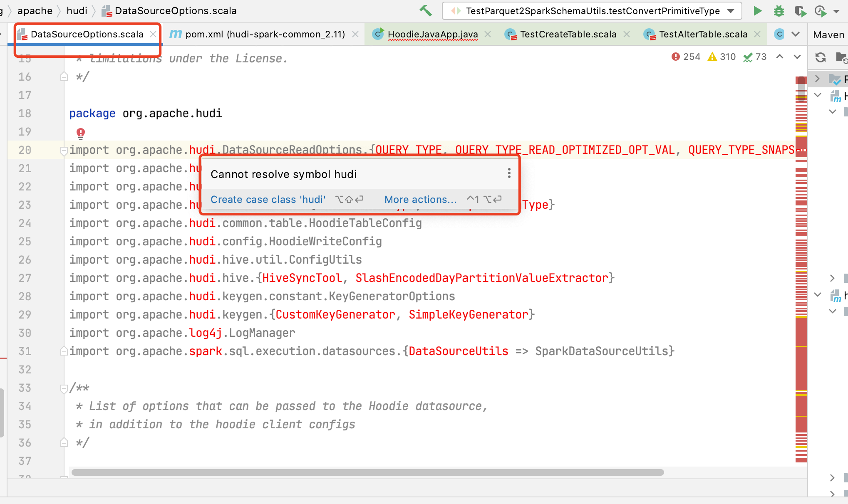This screenshot has height=504, width=848.
Task: Run with coverage shield icon
Action: tap(800, 11)
